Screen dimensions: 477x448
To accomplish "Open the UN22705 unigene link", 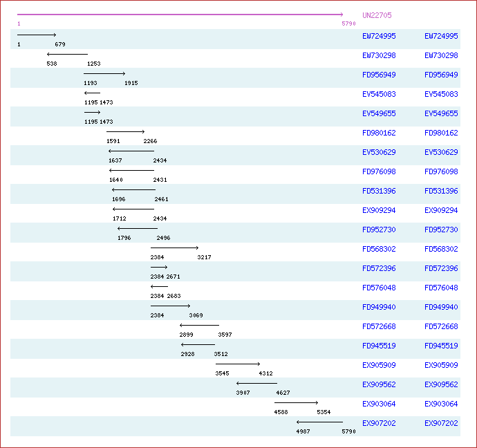I will 376,15.
